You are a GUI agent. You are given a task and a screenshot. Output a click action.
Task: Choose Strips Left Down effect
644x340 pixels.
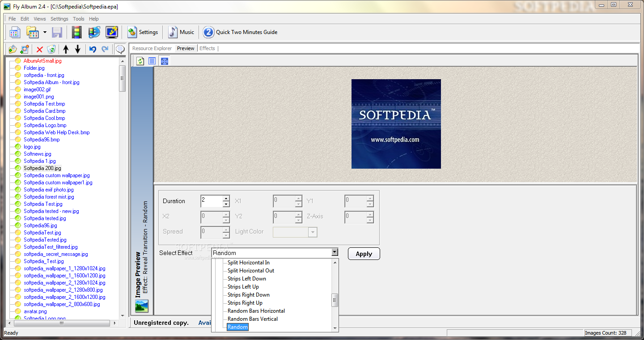pos(246,279)
